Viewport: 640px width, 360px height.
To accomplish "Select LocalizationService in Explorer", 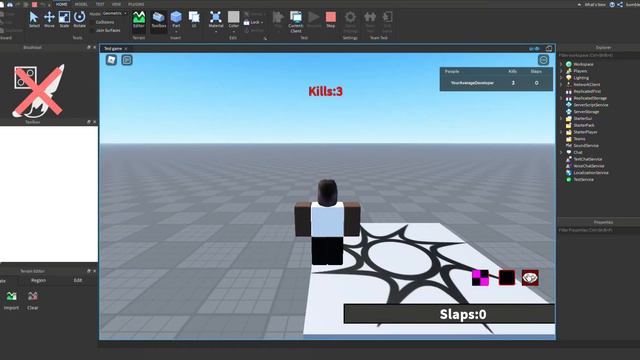I will pos(591,173).
